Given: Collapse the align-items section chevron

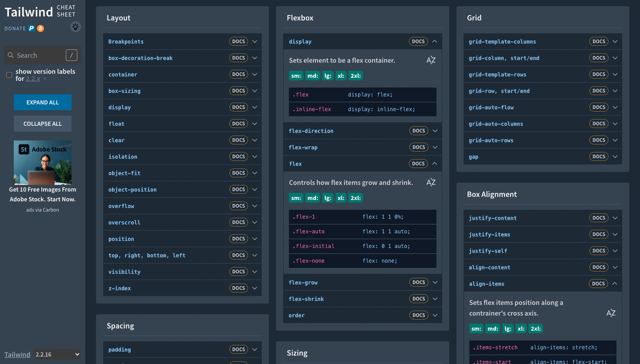Looking at the screenshot, I should pos(615,284).
